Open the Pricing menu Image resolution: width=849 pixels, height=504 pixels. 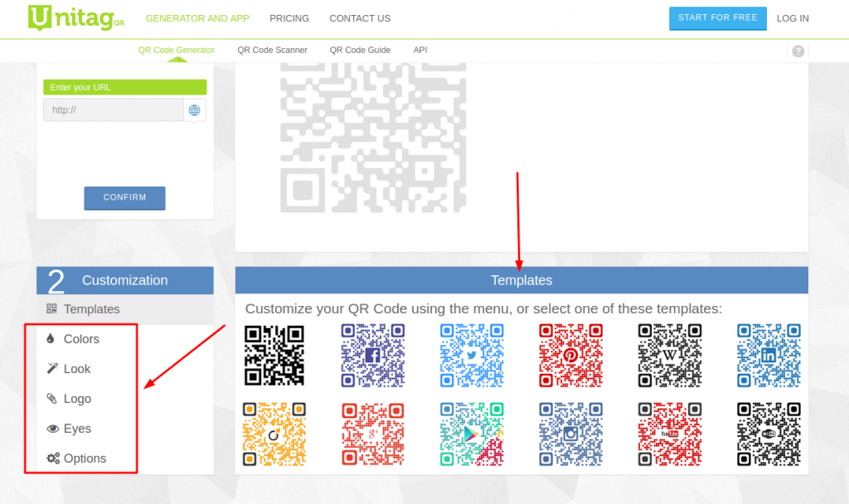point(289,18)
